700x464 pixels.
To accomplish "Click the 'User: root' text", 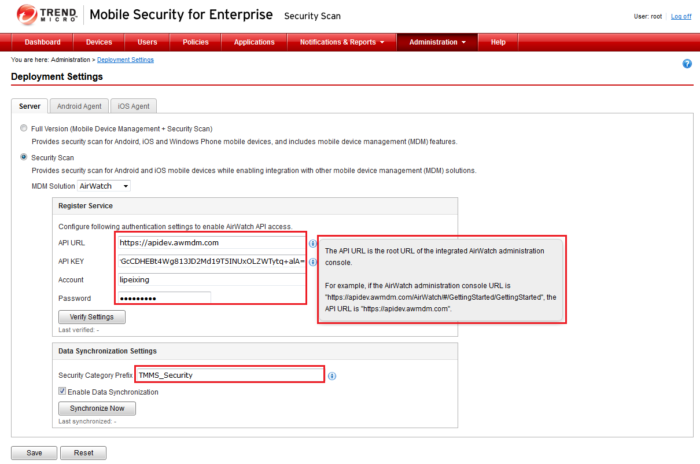I will tap(648, 17).
